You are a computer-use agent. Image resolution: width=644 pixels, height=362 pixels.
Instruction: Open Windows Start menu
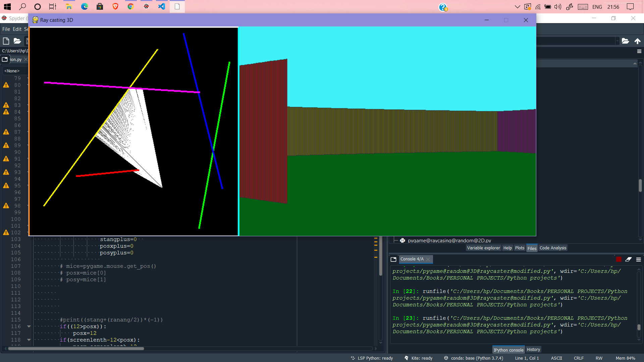[7, 6]
